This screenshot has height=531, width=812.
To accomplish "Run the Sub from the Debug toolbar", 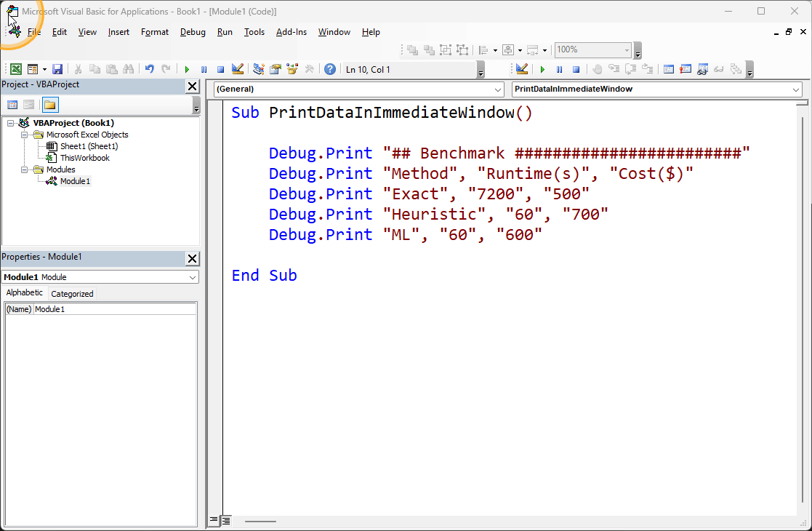I will coord(542,69).
